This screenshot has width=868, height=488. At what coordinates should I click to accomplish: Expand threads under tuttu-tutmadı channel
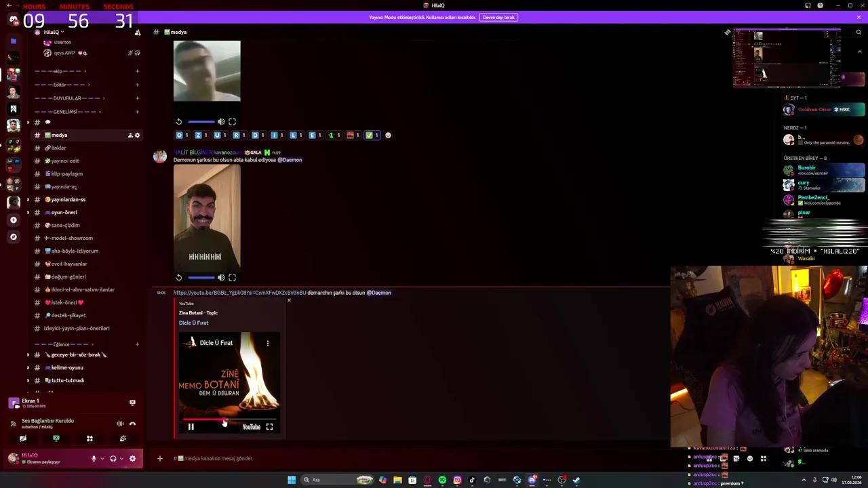[x=28, y=380]
